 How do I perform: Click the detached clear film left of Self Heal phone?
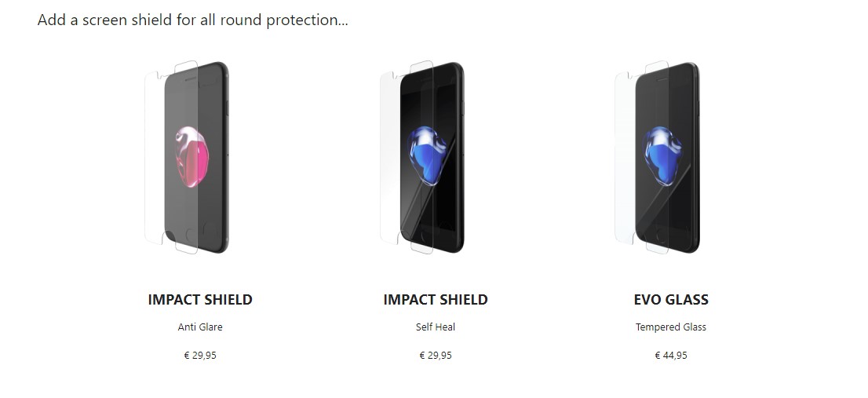390,157
